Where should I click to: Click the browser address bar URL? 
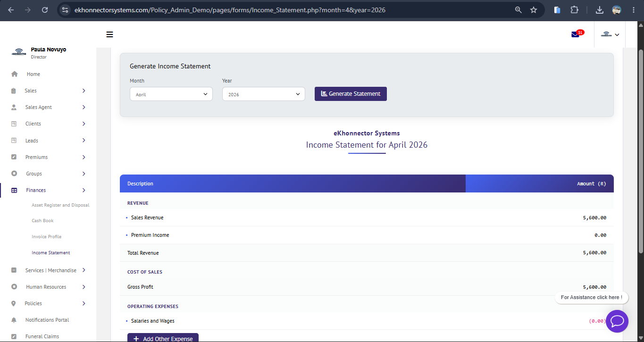[x=230, y=9]
